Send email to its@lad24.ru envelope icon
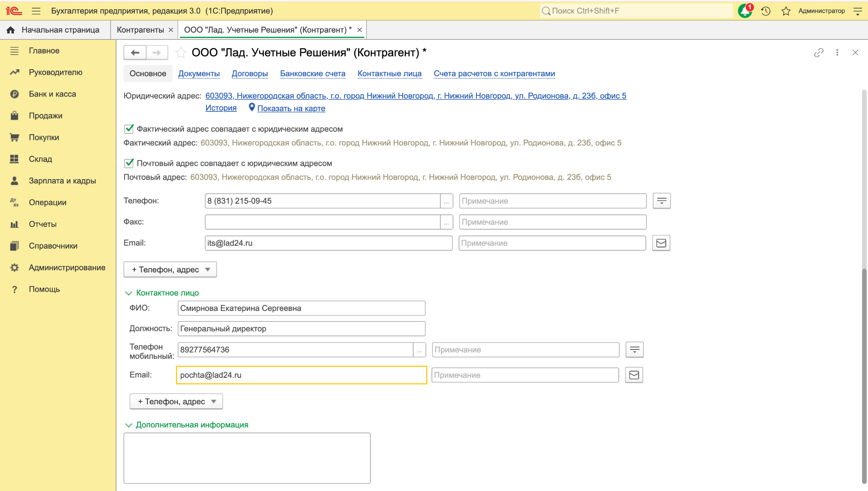The width and height of the screenshot is (868, 491). (661, 243)
